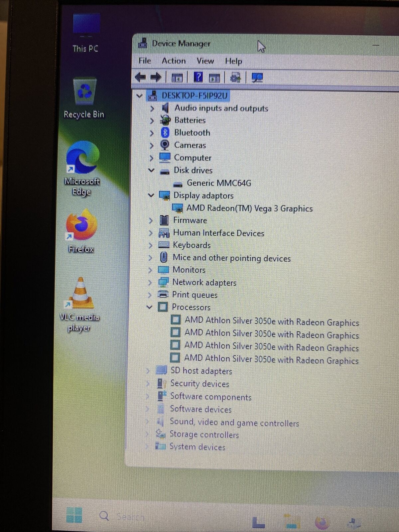Open the This PC desktop icon
Screen dimensions: 399x532
[86, 33]
